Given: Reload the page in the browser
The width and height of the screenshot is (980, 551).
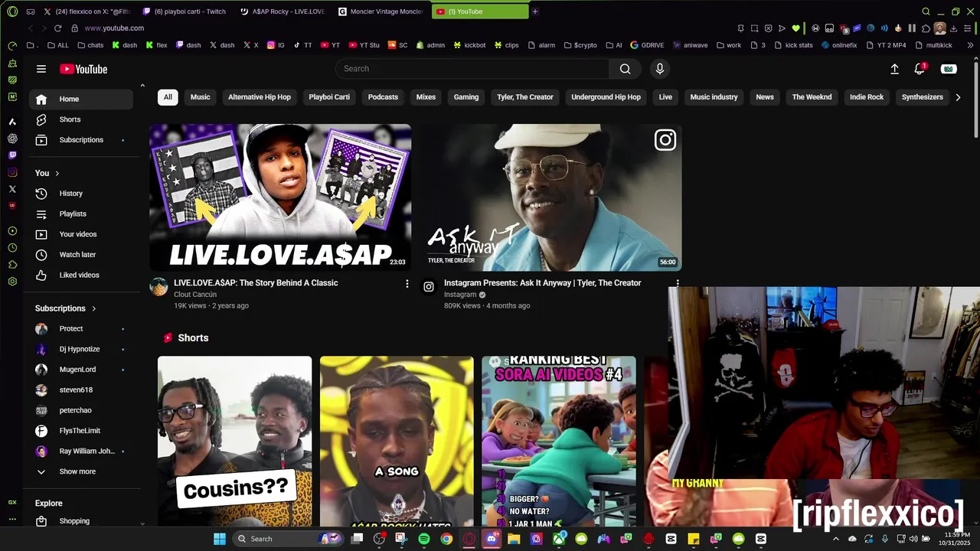Looking at the screenshot, I should click(x=57, y=28).
